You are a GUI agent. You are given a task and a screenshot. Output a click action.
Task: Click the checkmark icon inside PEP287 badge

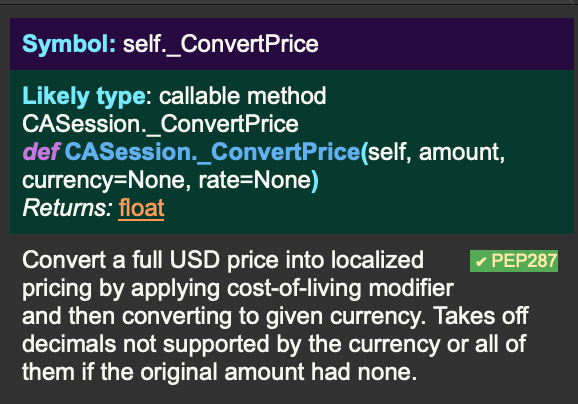(481, 262)
